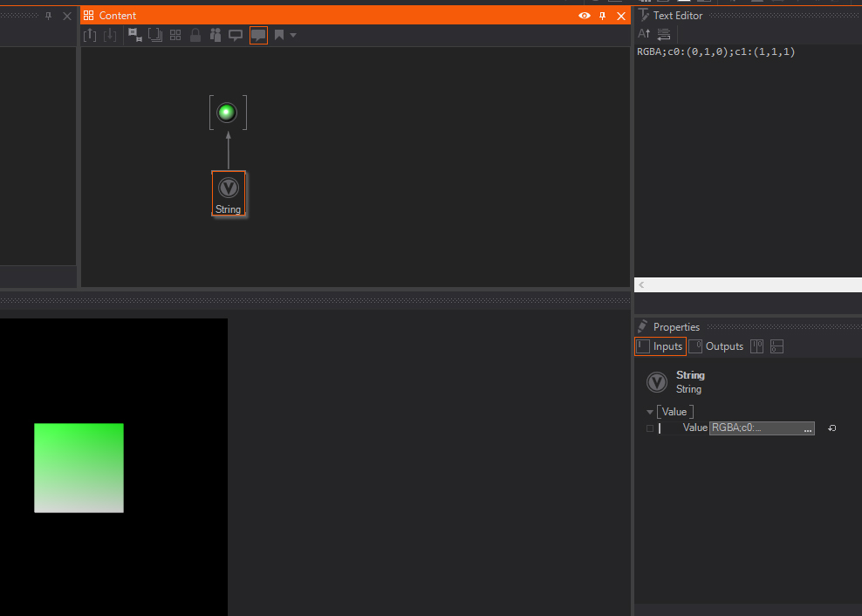Tick the checkbox left of Value property
The width and height of the screenshot is (862, 616).
coord(649,428)
